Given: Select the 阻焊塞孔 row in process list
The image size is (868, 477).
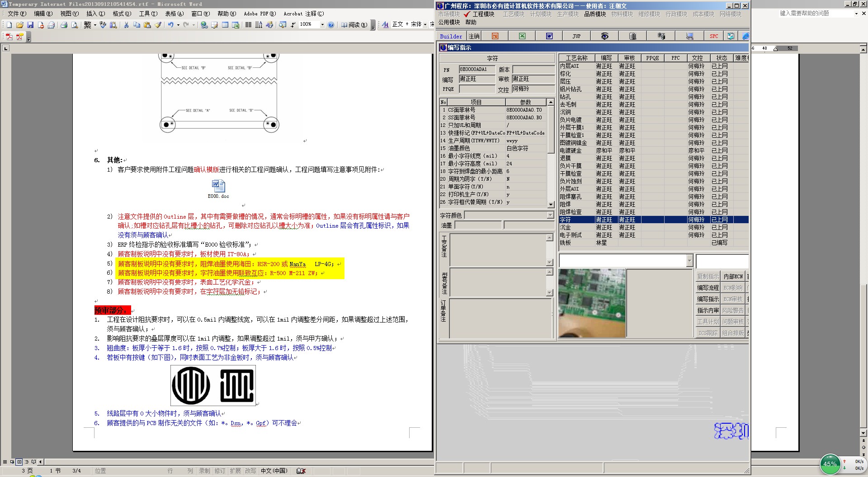Looking at the screenshot, I should pos(654,196).
